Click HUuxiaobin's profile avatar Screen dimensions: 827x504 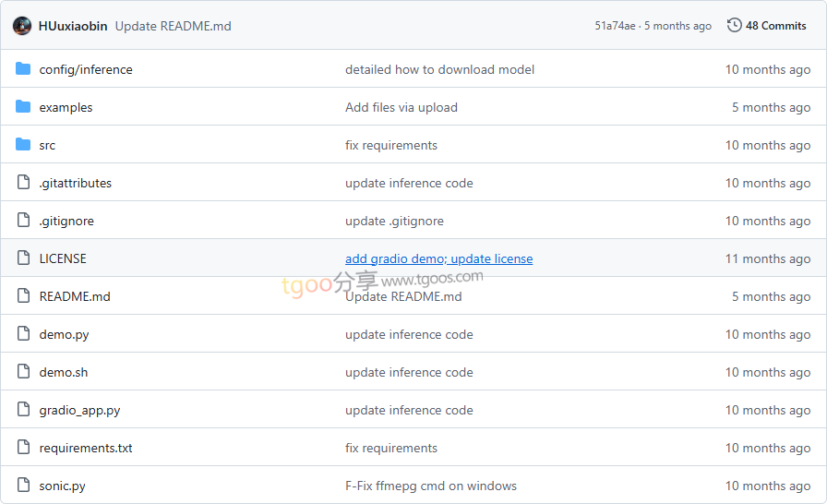22,26
